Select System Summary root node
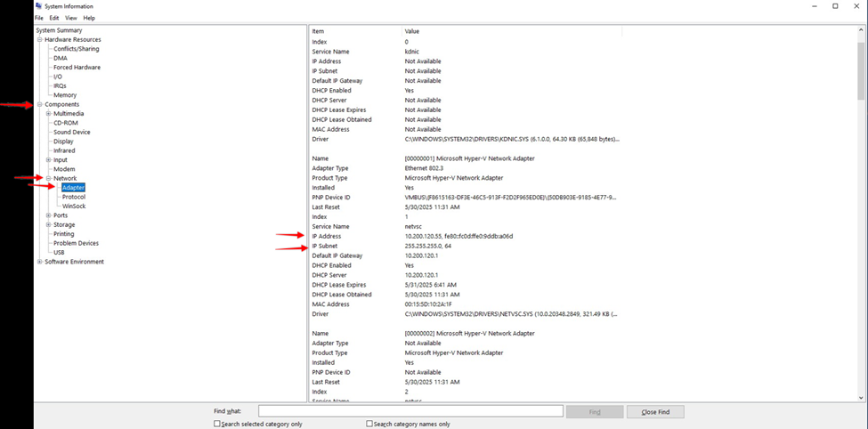 59,30
